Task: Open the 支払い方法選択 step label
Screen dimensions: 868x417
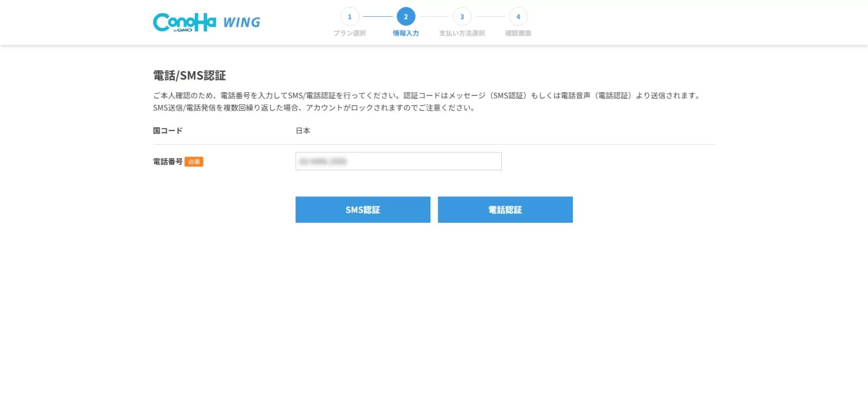Action: 462,34
